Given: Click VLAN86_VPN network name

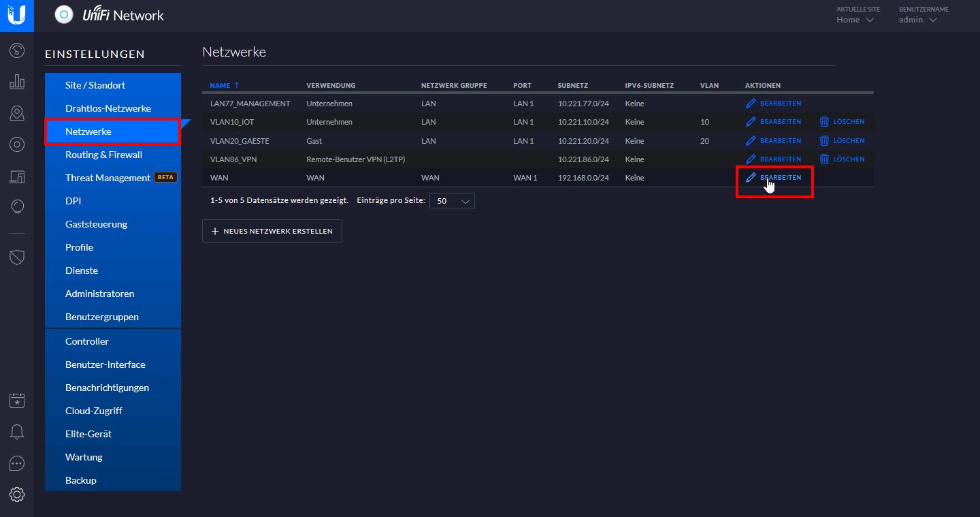Looking at the screenshot, I should 233,159.
